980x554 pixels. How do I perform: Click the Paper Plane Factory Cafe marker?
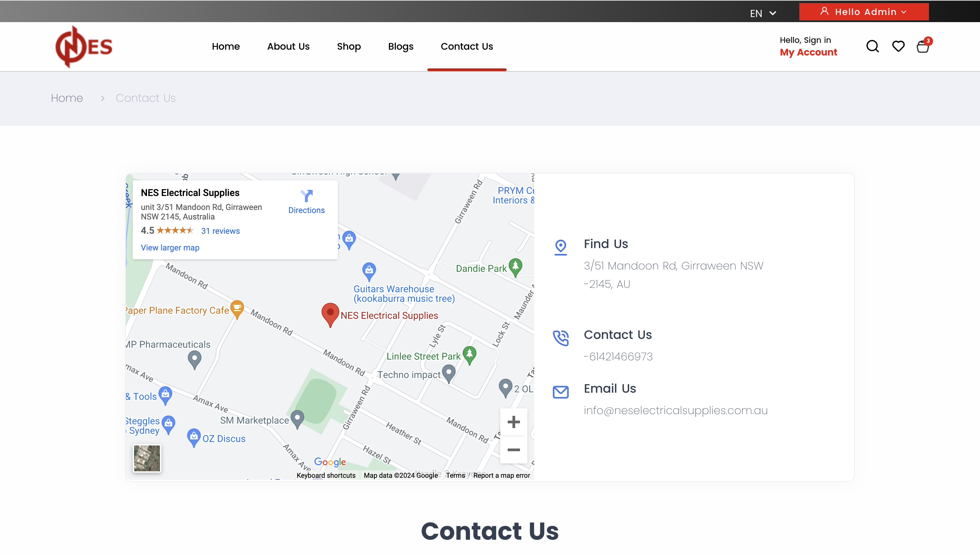coord(237,309)
